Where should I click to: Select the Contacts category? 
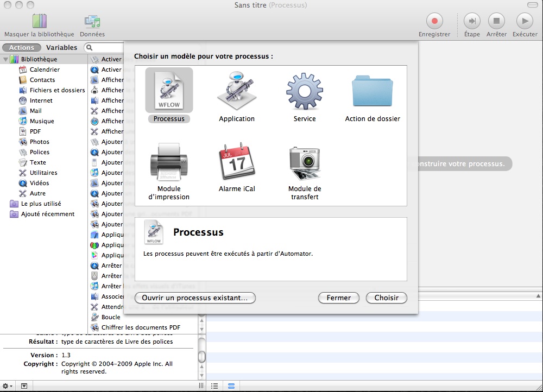(43, 80)
